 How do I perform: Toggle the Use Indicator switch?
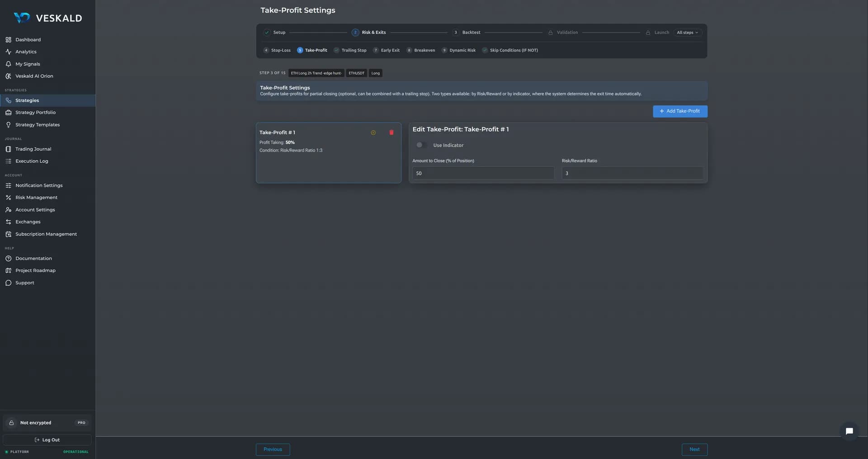pyautogui.click(x=421, y=145)
